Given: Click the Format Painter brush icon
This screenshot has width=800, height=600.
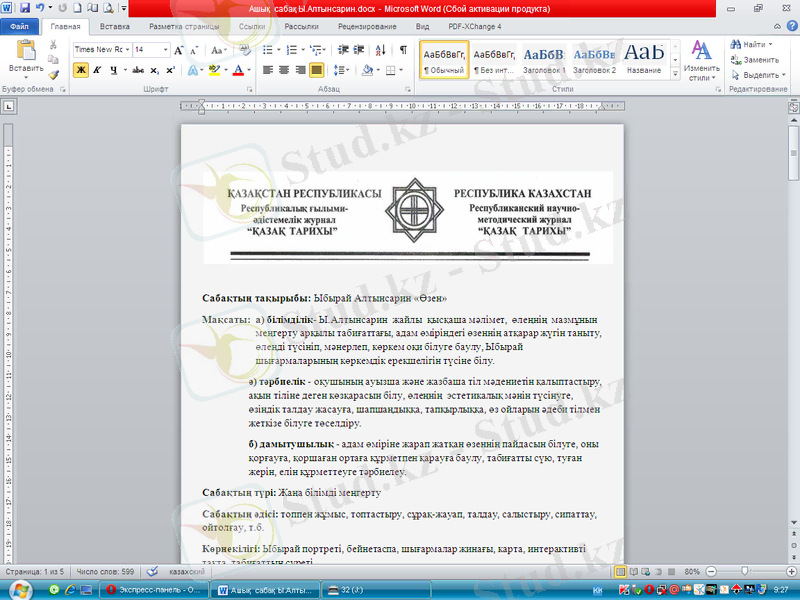Looking at the screenshot, I should click(53, 74).
